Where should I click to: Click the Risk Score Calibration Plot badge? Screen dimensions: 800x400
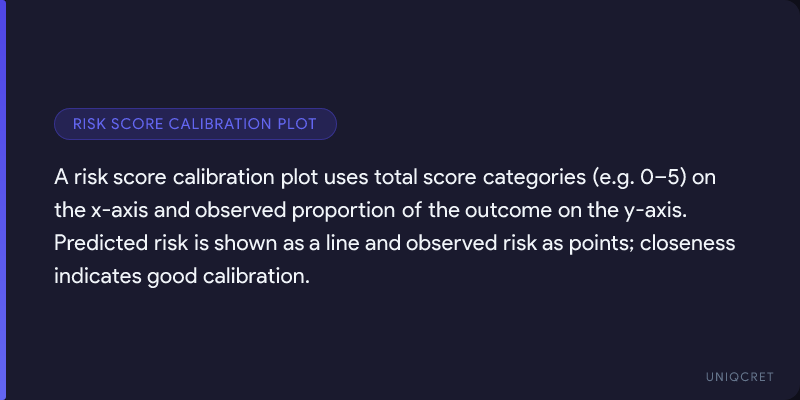coord(195,124)
